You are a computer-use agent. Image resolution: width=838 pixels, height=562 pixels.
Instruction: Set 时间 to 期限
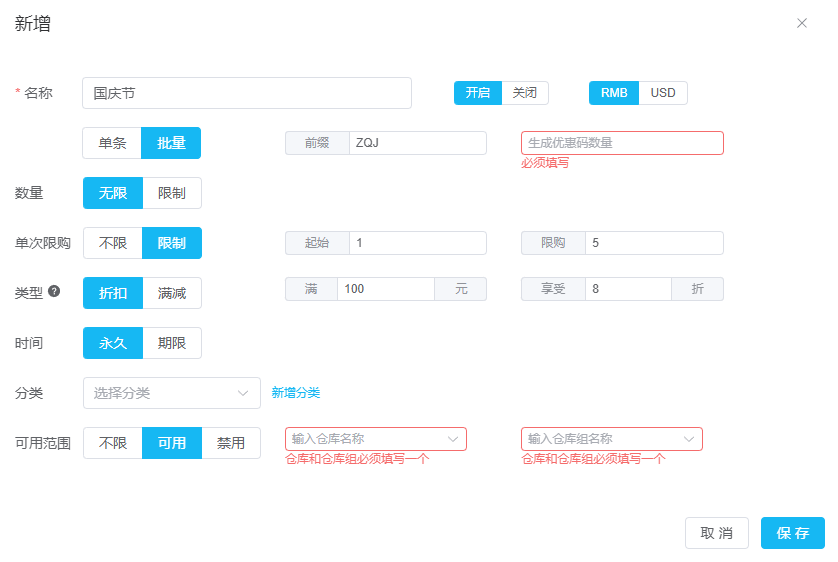point(172,343)
